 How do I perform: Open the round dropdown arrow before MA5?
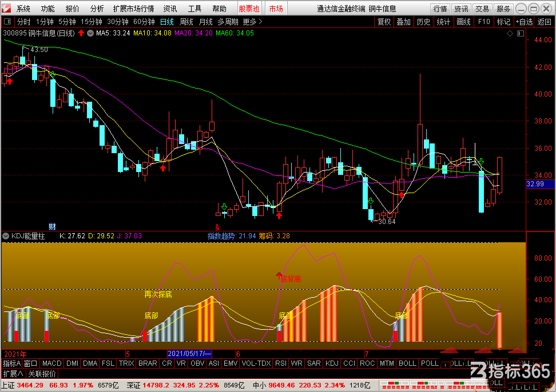pos(90,33)
